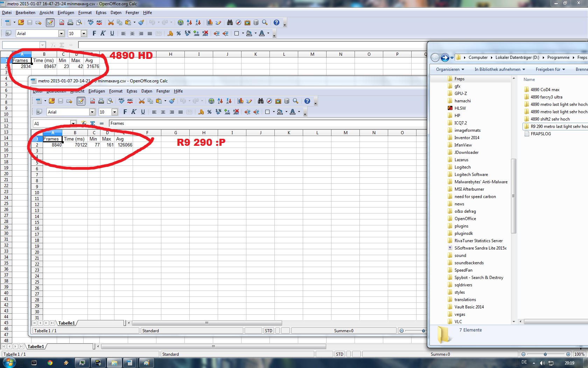Expand font size list in back Calc window
Viewport: 588px width, 368px height.
(x=84, y=34)
